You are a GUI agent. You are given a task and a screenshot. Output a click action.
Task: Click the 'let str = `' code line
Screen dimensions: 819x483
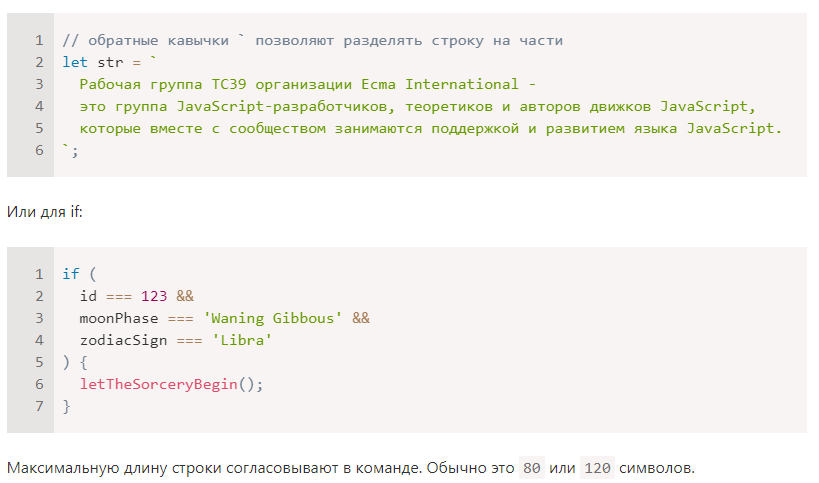tap(109, 63)
